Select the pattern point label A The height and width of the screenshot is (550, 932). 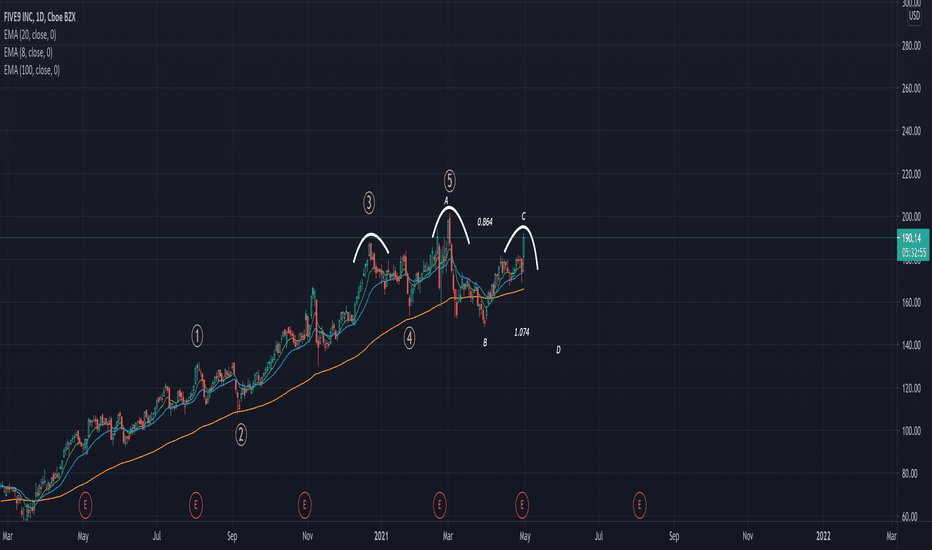(446, 201)
